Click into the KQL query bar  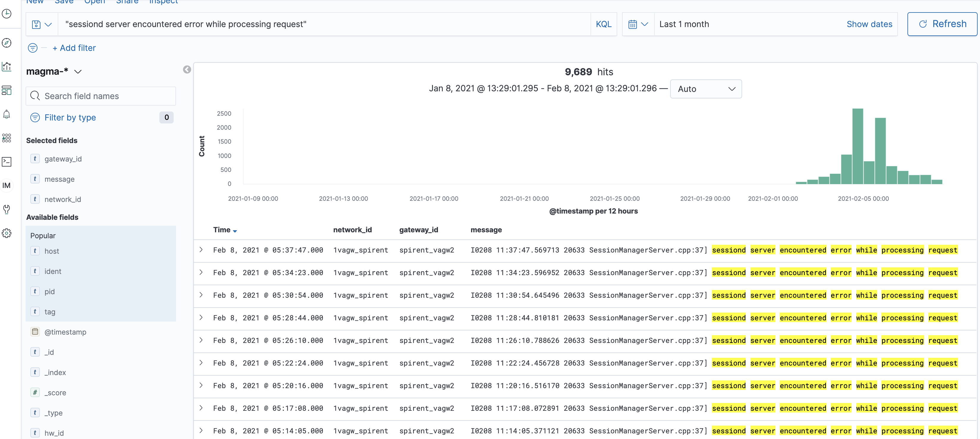click(x=324, y=24)
